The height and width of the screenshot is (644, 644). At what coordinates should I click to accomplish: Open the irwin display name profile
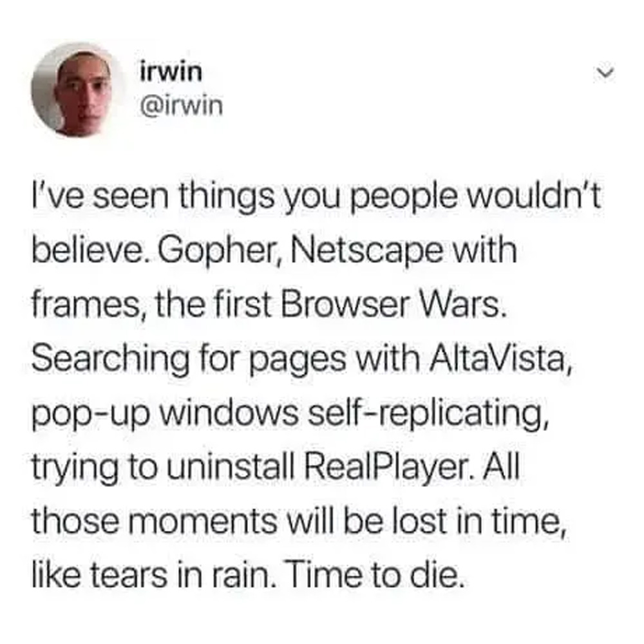pyautogui.click(x=171, y=72)
